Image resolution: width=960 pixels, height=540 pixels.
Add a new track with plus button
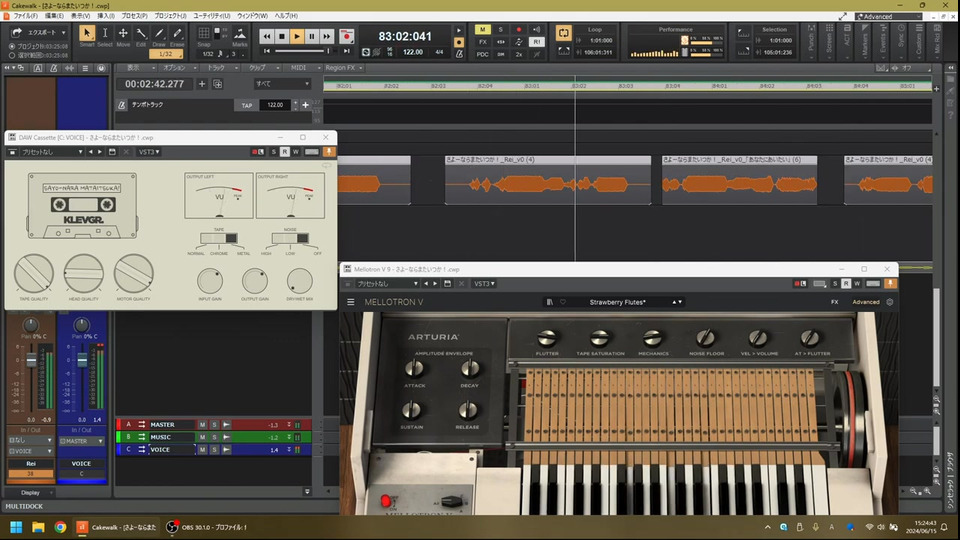pos(202,84)
